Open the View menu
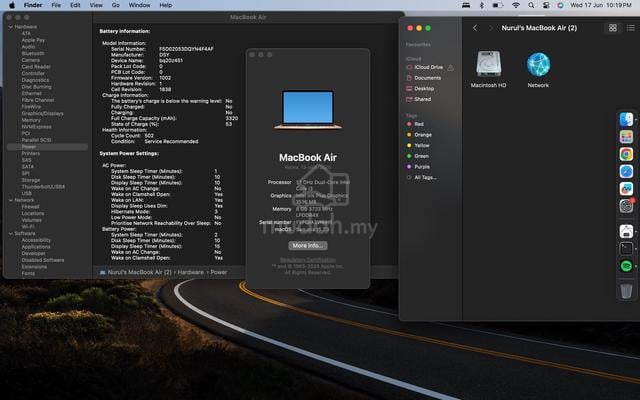The image size is (640, 400). click(96, 5)
